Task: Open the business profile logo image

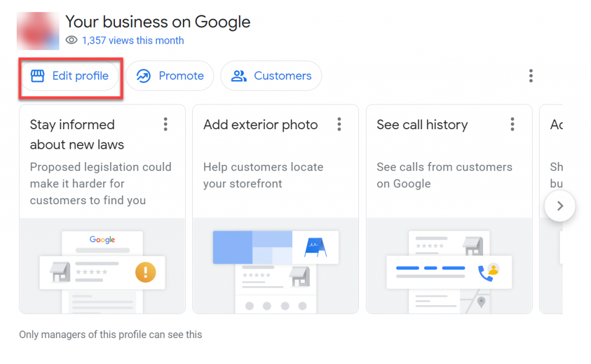Action: point(38,30)
